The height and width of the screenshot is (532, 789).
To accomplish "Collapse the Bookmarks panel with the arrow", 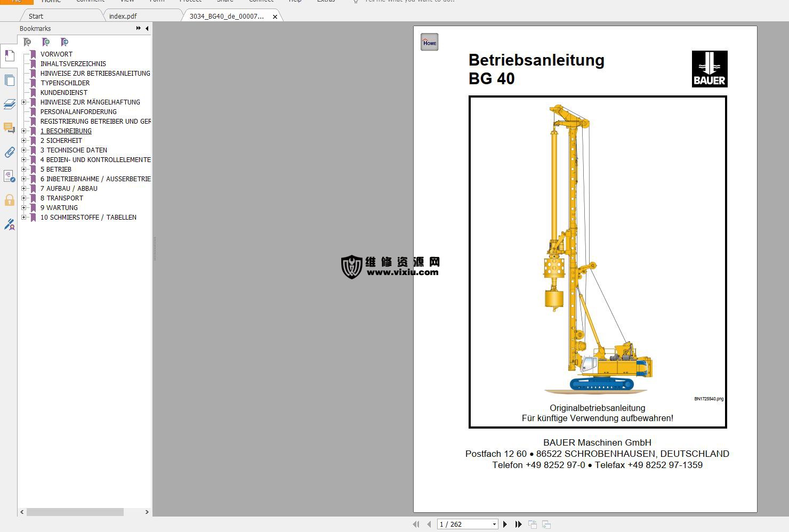I will (x=147, y=28).
